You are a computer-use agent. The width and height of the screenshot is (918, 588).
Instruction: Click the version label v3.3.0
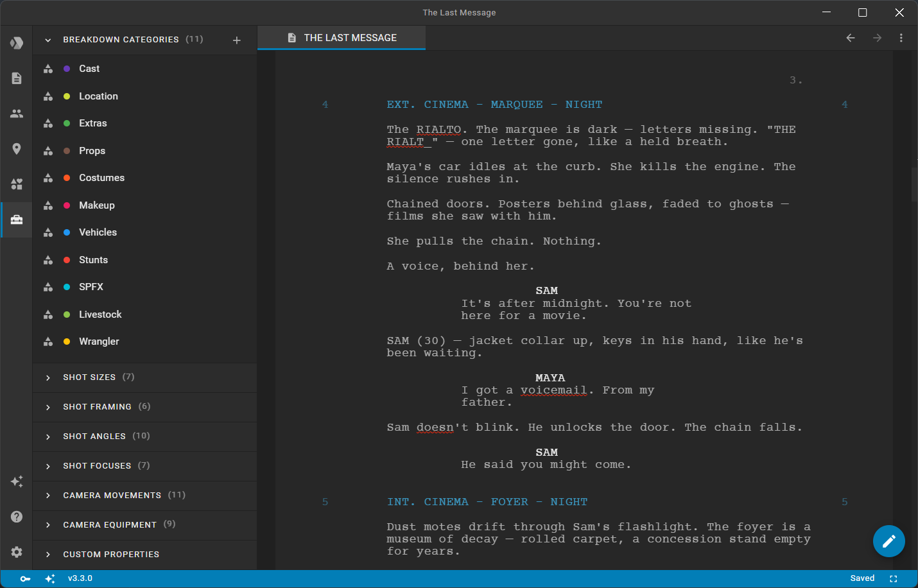[x=80, y=578]
